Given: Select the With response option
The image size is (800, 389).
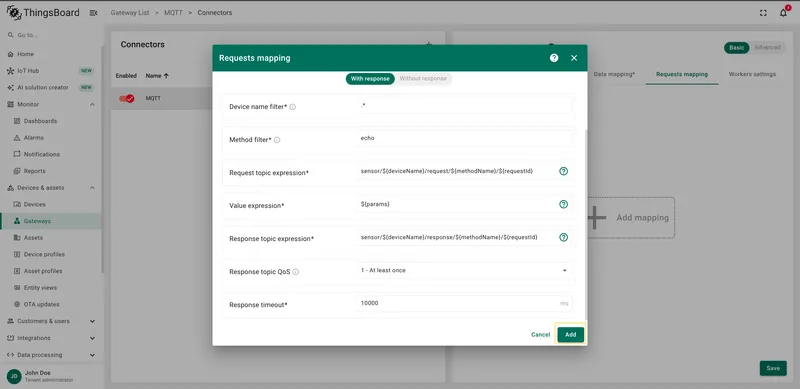Looking at the screenshot, I should point(370,79).
